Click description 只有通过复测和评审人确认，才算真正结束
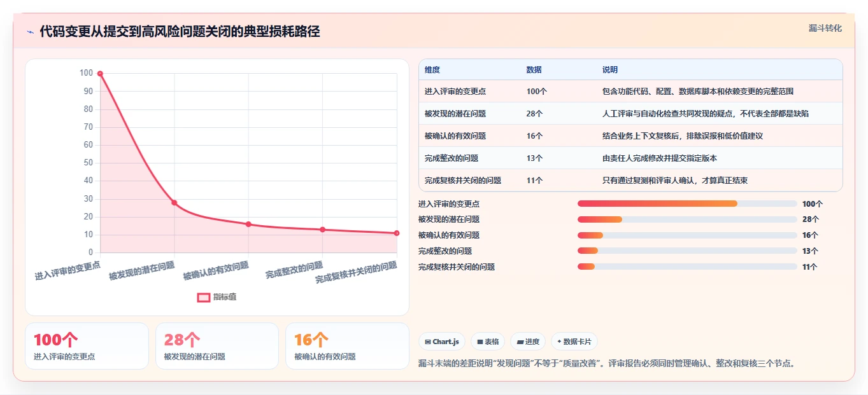Image resolution: width=868 pixels, height=395 pixels. point(675,181)
